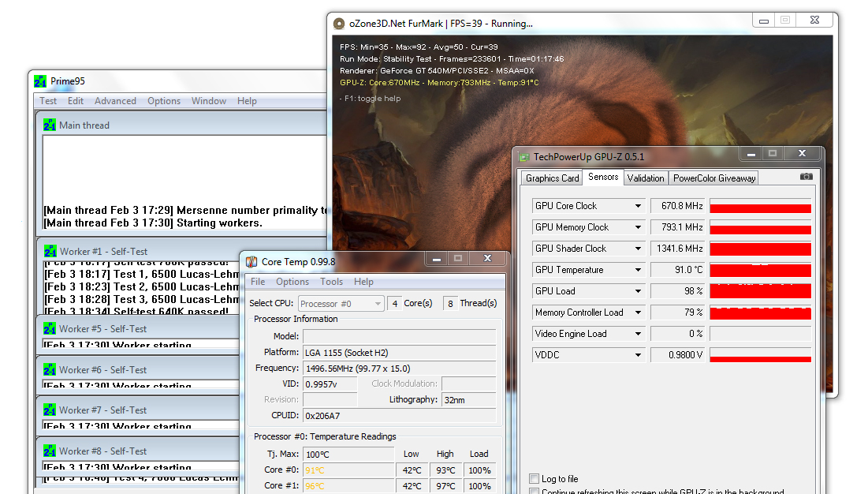Open the Prime95 Edit menu

[76, 101]
